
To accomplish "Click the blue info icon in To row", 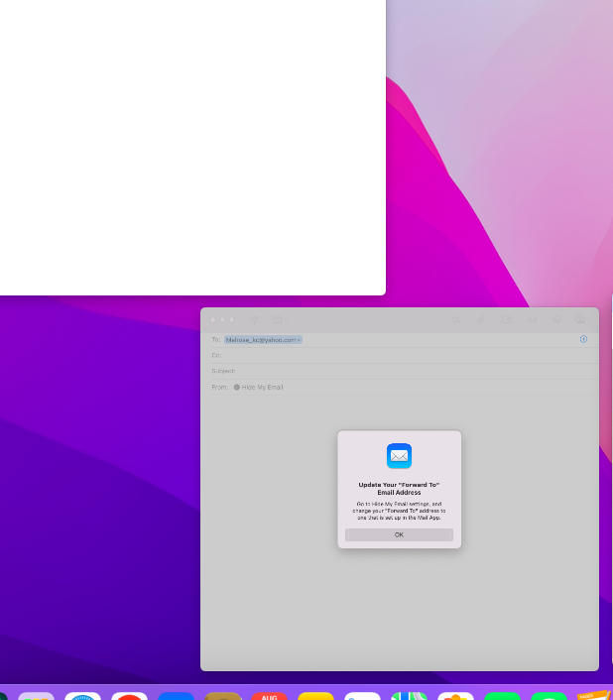I will [x=583, y=339].
